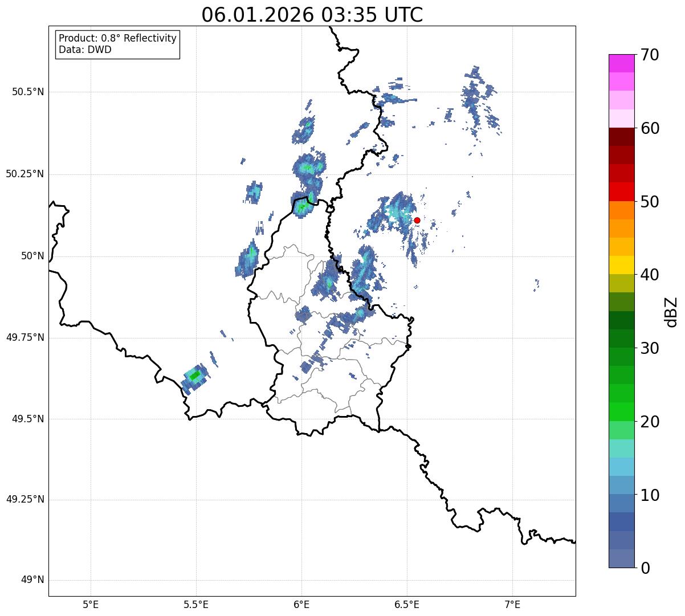Click the colorbar '30' tick label
This screenshot has width=685, height=616.
tap(650, 348)
